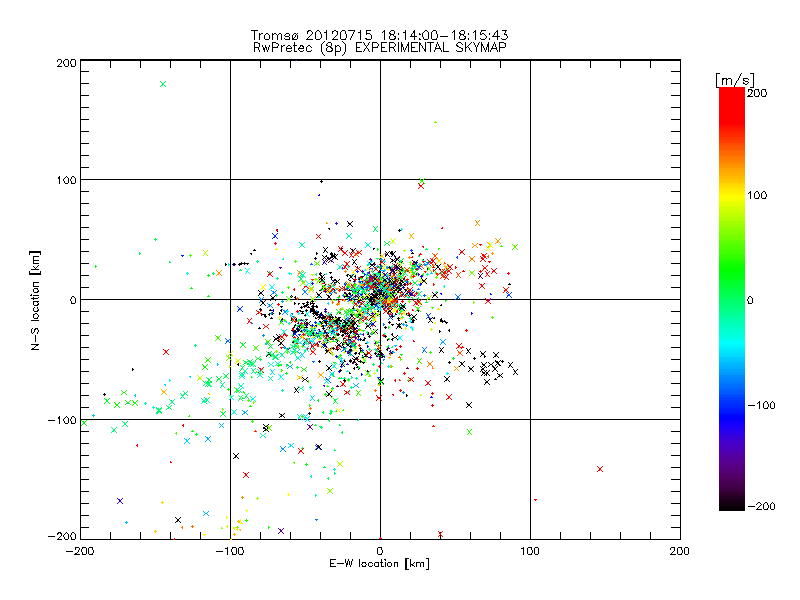The image size is (800, 600).
Task: Click the subtitle 'RwPretec (8p) EXPERIMENTAL SKYMAP'
Action: tap(379, 48)
